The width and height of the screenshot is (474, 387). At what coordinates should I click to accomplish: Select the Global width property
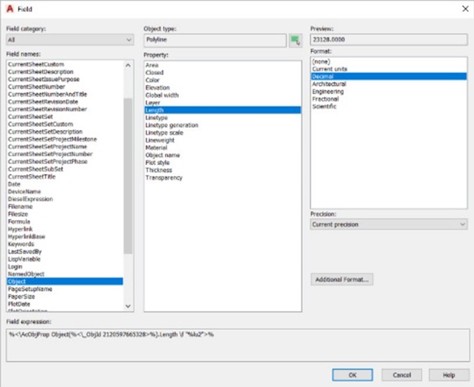pyautogui.click(x=223, y=95)
